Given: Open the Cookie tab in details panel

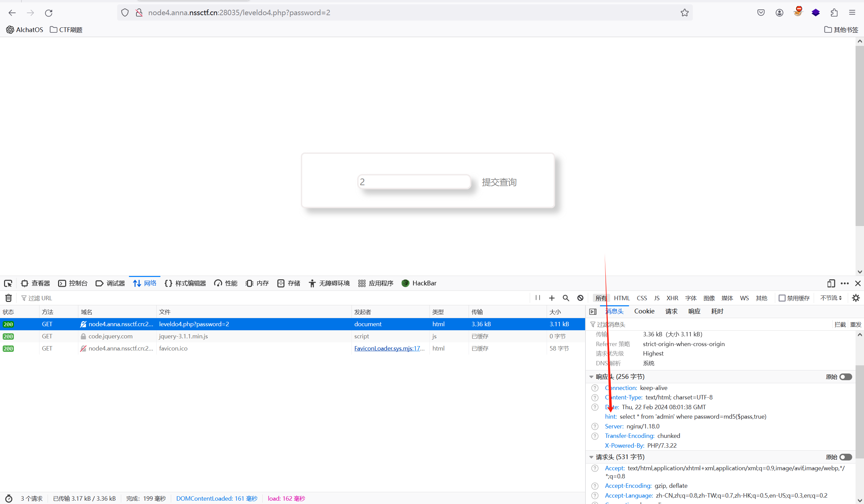Looking at the screenshot, I should pyautogui.click(x=644, y=311).
